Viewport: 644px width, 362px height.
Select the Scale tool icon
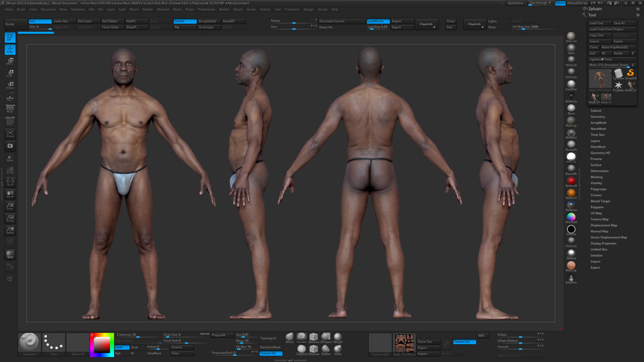pos(10,73)
